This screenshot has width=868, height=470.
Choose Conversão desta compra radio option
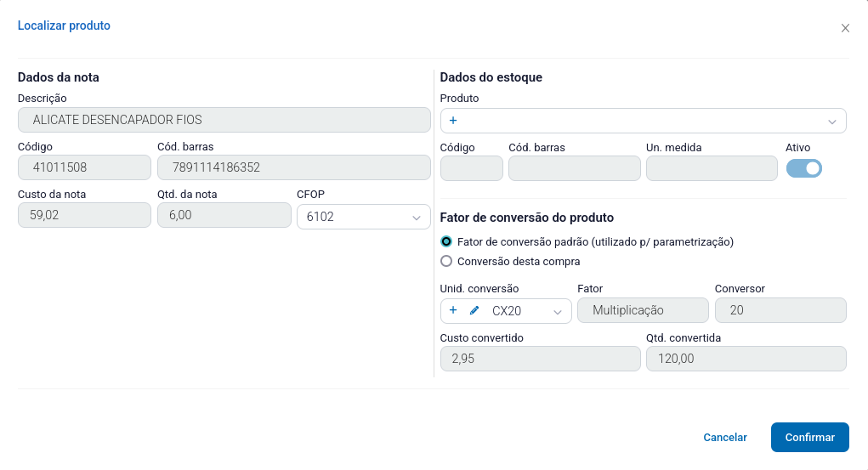(x=446, y=262)
